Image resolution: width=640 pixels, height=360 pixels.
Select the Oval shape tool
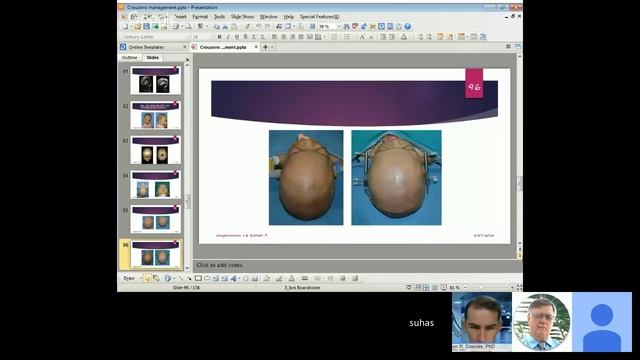[207, 278]
